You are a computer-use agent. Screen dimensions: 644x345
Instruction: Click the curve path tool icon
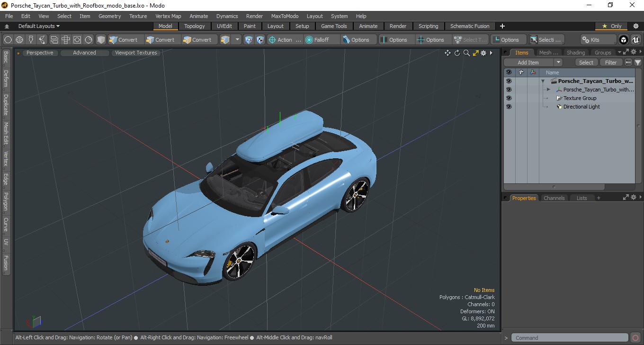pyautogui.click(x=42, y=40)
